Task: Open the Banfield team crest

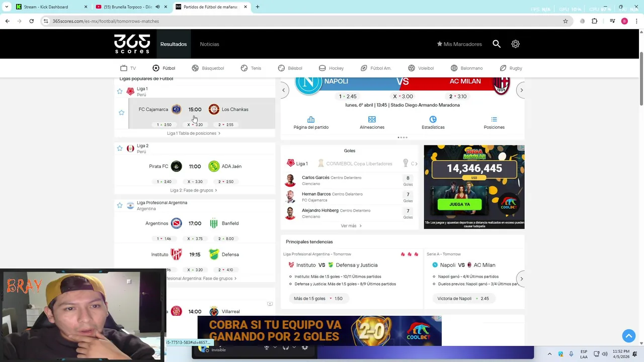Action: 214,223
